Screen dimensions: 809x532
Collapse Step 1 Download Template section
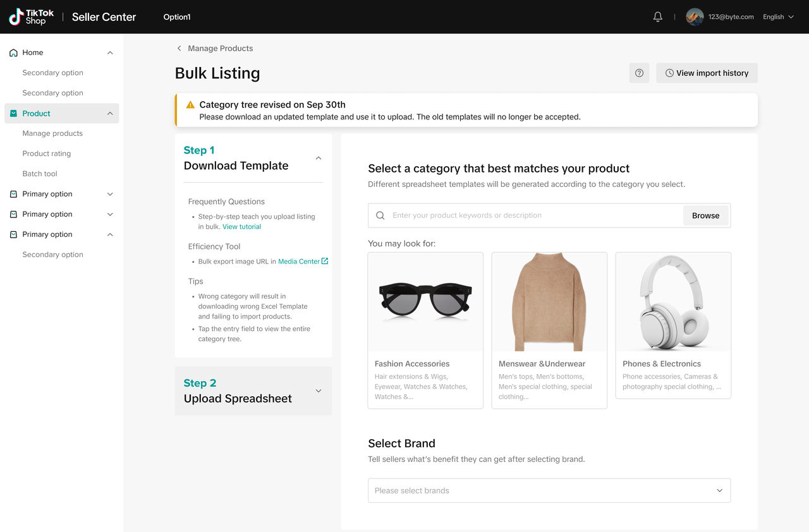[318, 158]
